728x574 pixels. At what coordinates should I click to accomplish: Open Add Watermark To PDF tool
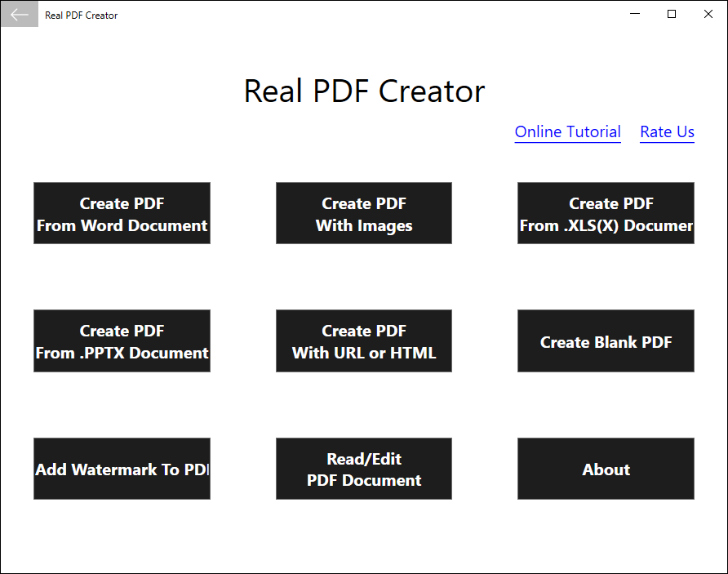tap(121, 469)
